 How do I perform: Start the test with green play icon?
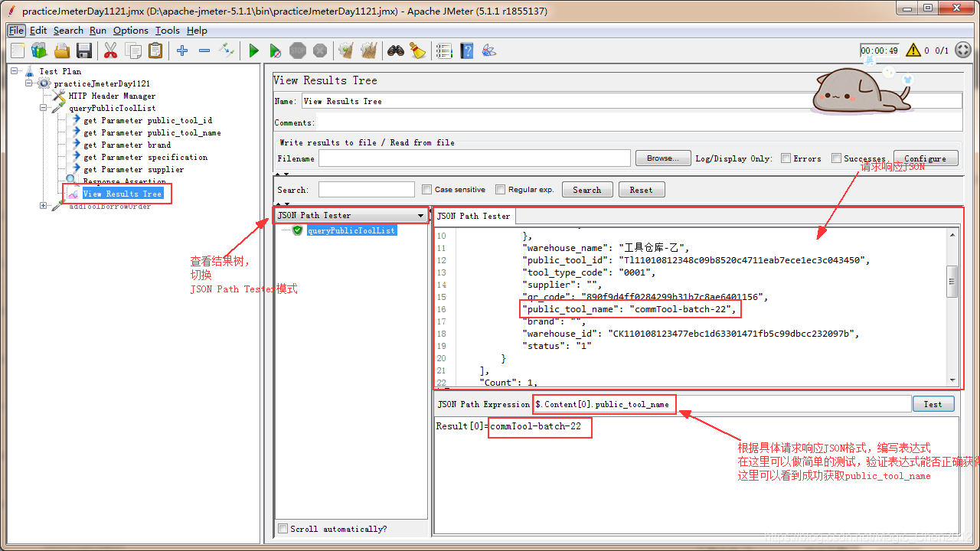253,51
